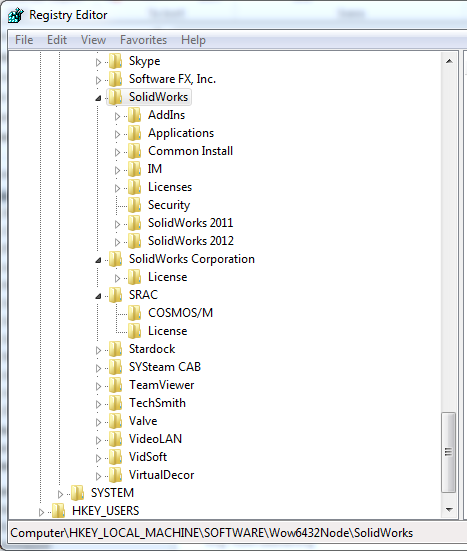
Task: Click the SYSteam CAB folder icon
Action: point(115,367)
